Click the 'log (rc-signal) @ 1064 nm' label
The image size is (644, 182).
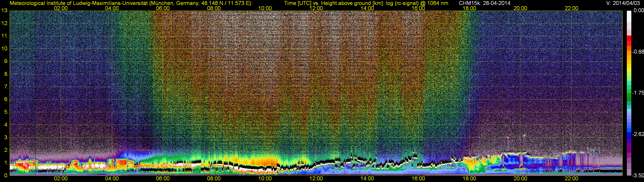coord(417,3)
